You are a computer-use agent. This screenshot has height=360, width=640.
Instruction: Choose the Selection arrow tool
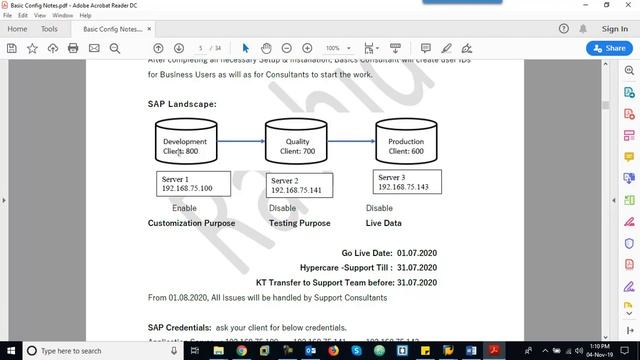point(245,48)
